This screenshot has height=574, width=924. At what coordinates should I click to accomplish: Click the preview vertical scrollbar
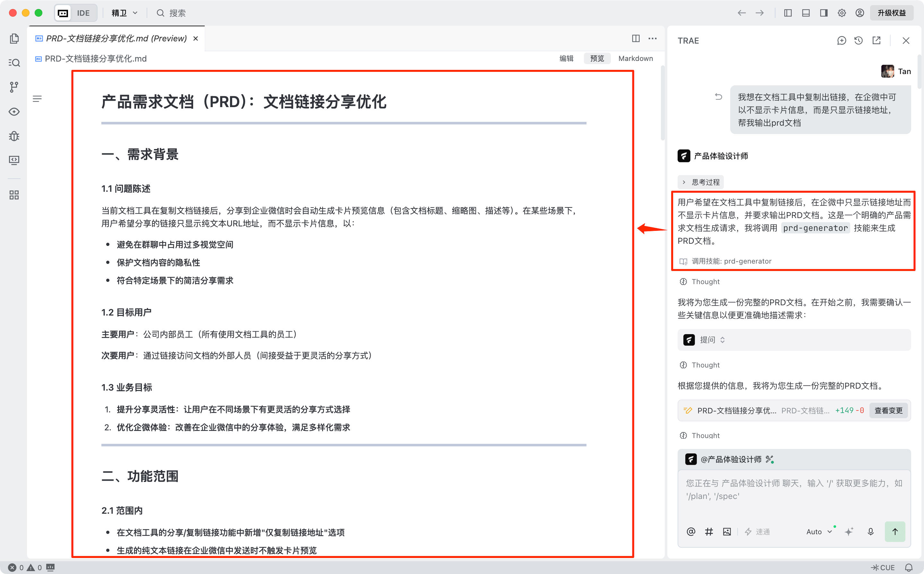pyautogui.click(x=662, y=103)
